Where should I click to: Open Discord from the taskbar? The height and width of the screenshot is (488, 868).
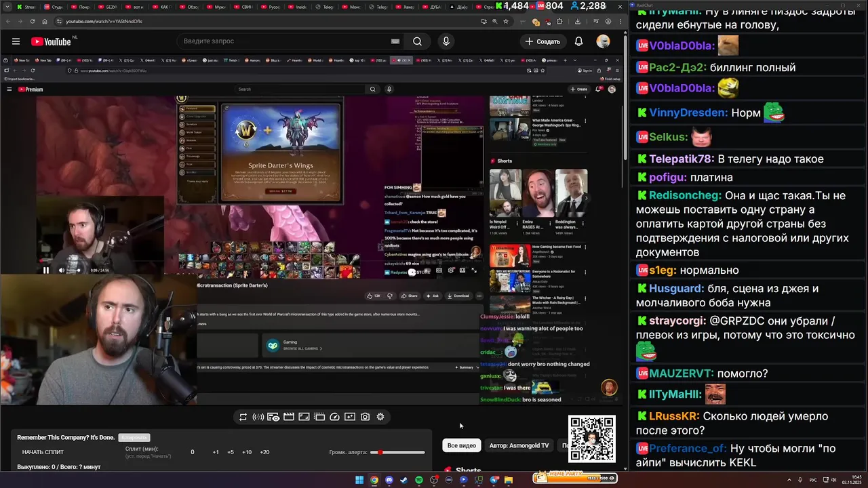(389, 480)
